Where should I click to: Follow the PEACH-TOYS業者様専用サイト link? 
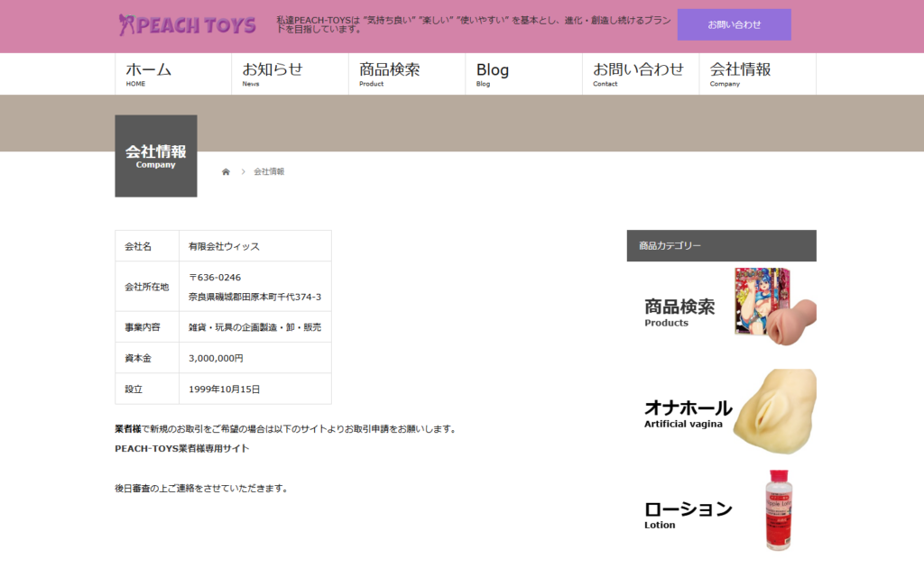coord(182,448)
